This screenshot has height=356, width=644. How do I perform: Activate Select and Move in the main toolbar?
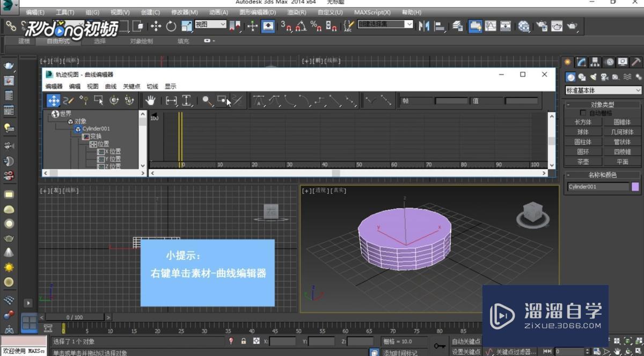click(156, 25)
